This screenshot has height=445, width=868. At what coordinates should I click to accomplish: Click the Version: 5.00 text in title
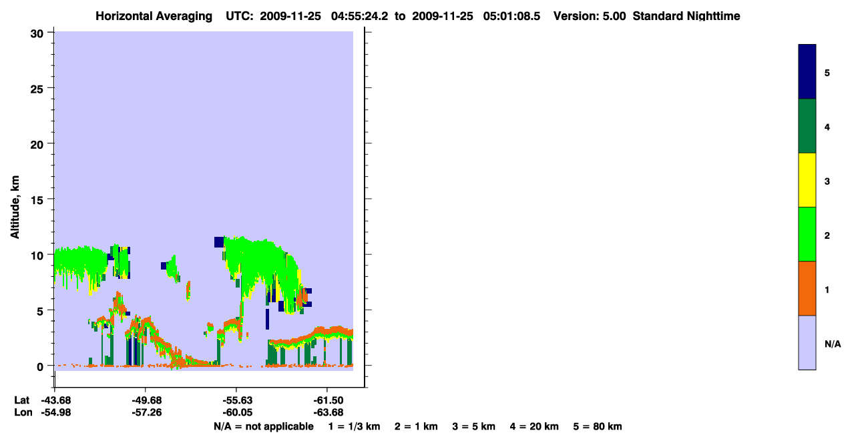point(590,16)
